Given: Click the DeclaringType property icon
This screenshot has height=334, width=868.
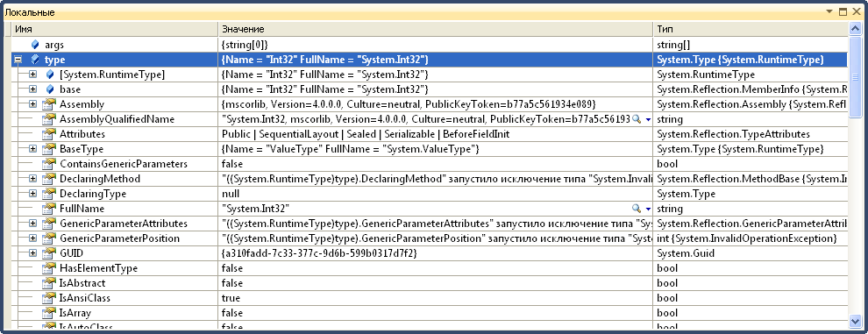Looking at the screenshot, I should coord(50,194).
